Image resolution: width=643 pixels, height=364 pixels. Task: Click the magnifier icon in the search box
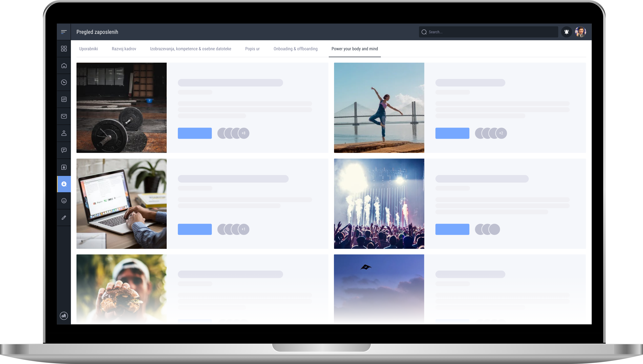pos(424,32)
